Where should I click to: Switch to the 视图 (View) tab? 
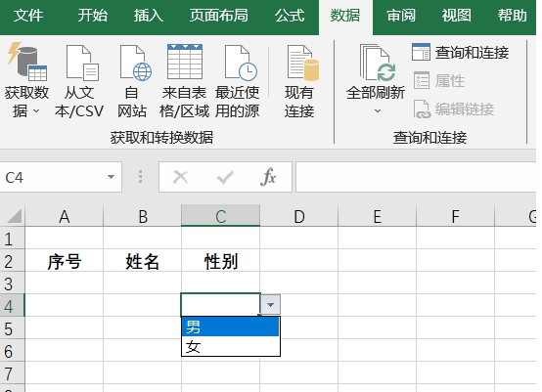coord(456,16)
